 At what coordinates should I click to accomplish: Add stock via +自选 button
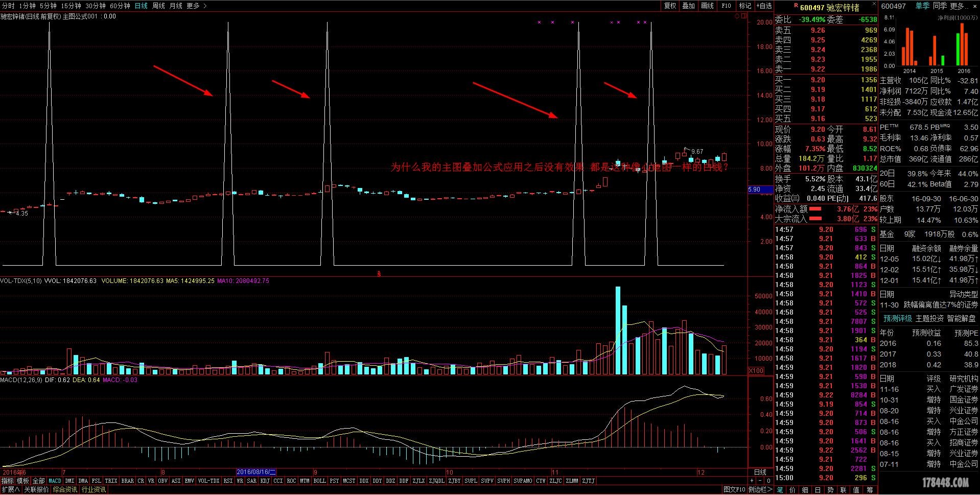(764, 6)
